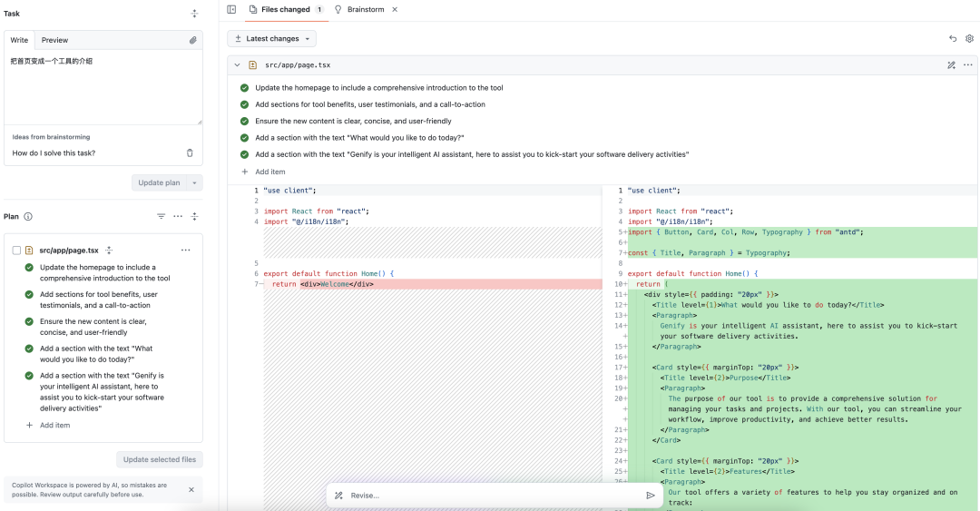Click the info icon next to Plan
The height and width of the screenshot is (511, 980).
(28, 216)
